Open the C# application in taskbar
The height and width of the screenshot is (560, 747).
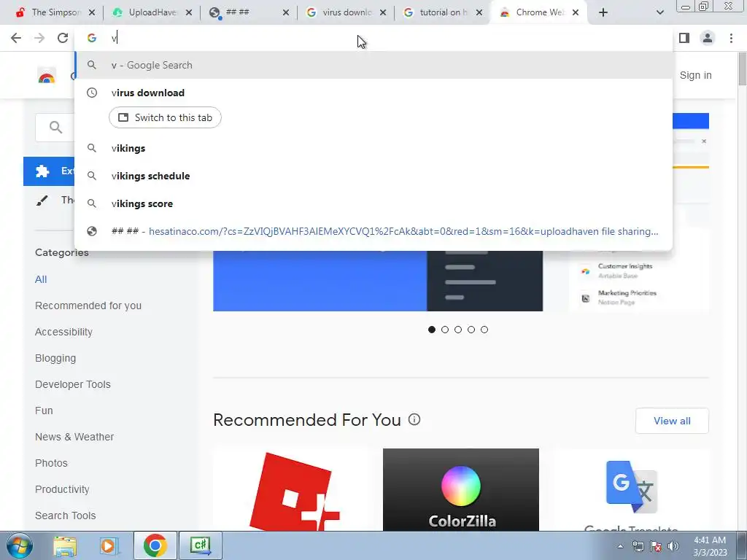(x=200, y=545)
